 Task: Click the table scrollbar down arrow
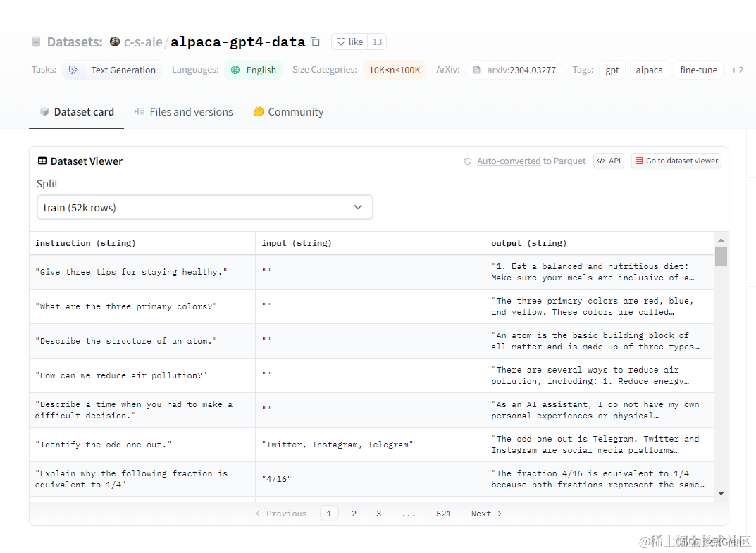(721, 493)
